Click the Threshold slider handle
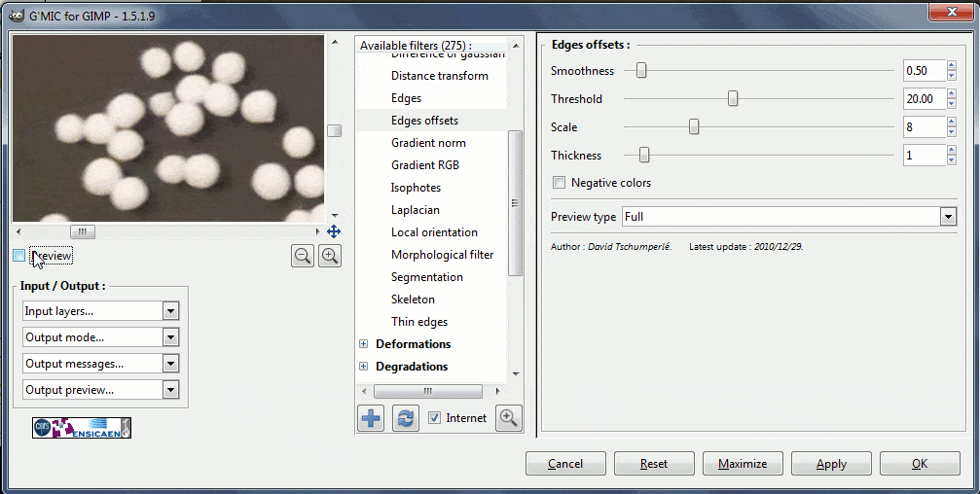980x494 pixels. (x=733, y=98)
